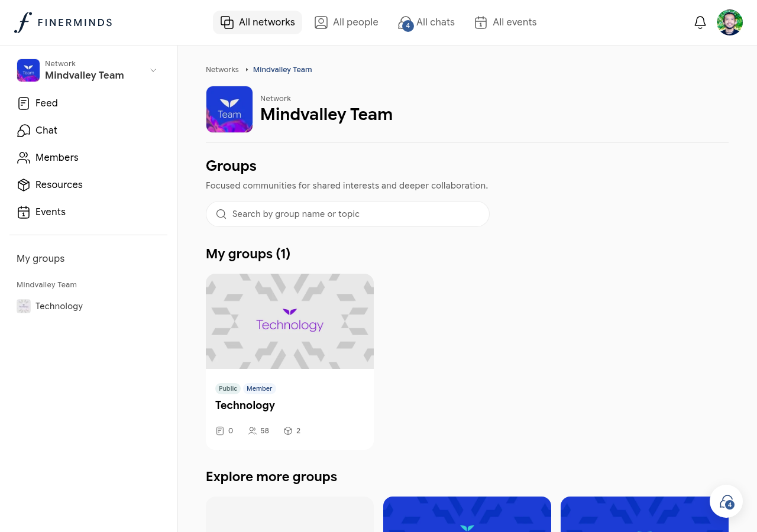Click the Resources box icon

pyautogui.click(x=24, y=185)
